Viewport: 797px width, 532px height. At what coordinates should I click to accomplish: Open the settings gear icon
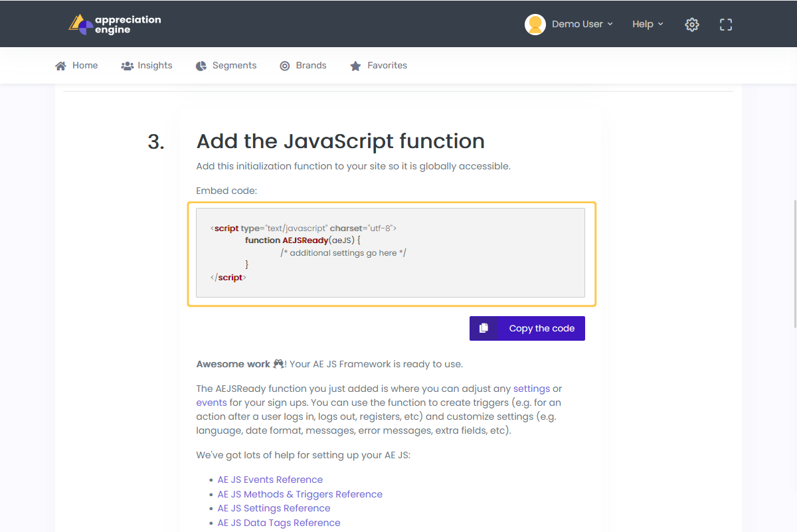point(692,25)
